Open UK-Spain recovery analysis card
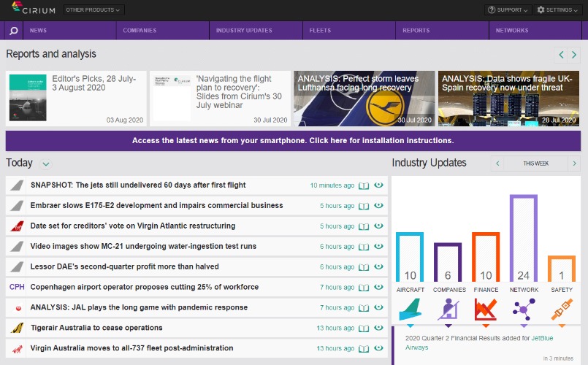The width and height of the screenshot is (588, 365). tap(508, 99)
